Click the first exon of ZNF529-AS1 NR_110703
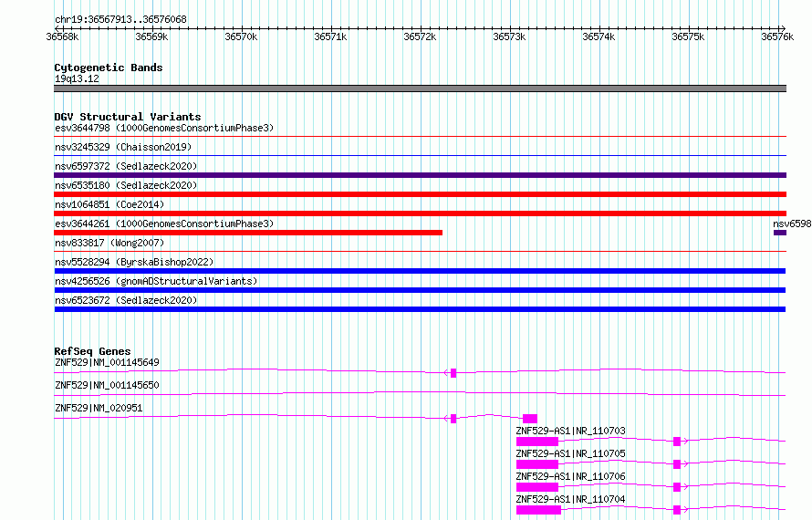This screenshot has height=520, width=812. [537, 442]
